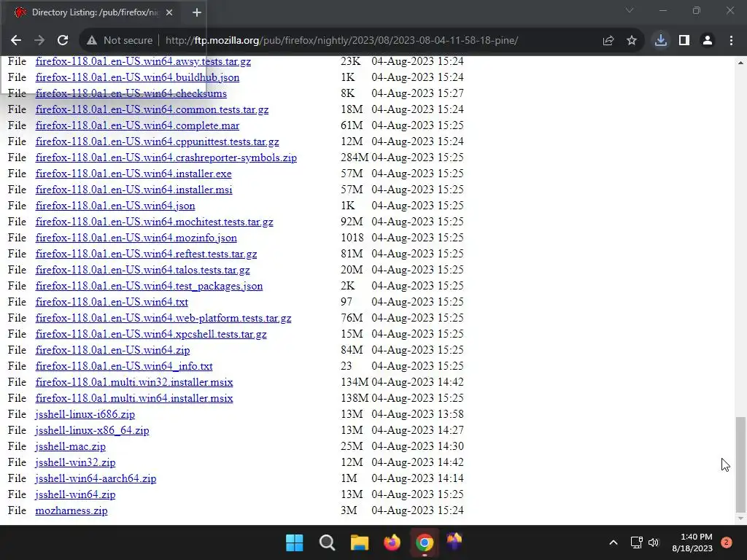Open a new browser tab
The width and height of the screenshot is (747, 560).
pyautogui.click(x=197, y=12)
